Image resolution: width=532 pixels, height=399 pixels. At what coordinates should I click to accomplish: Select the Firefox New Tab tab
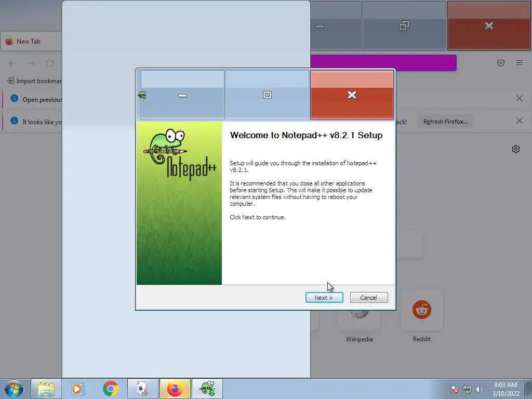pyautogui.click(x=32, y=42)
